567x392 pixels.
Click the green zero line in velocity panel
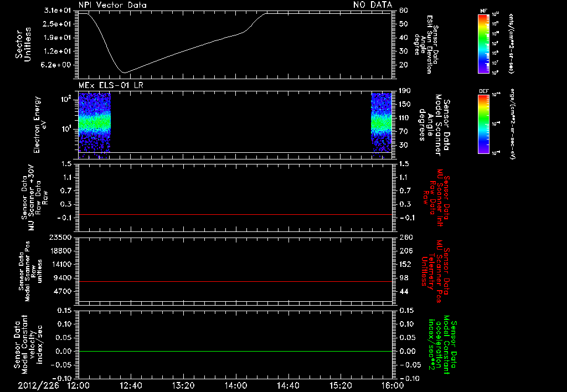[235, 351]
